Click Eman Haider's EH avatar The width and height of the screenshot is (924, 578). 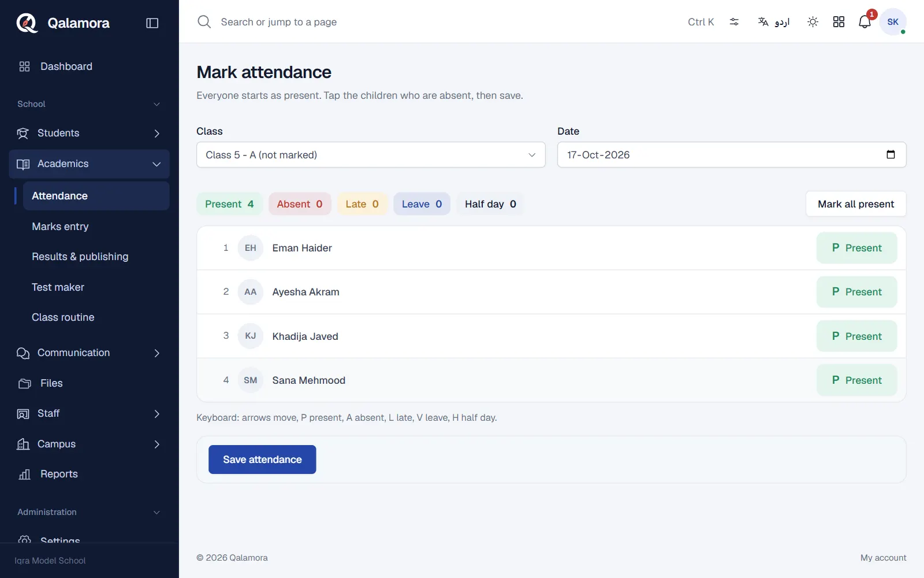[x=251, y=248]
